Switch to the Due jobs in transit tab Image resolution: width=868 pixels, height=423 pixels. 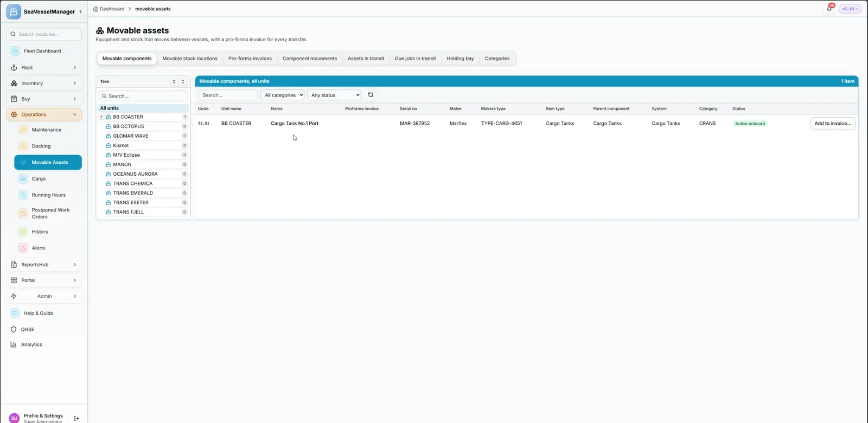pos(416,59)
